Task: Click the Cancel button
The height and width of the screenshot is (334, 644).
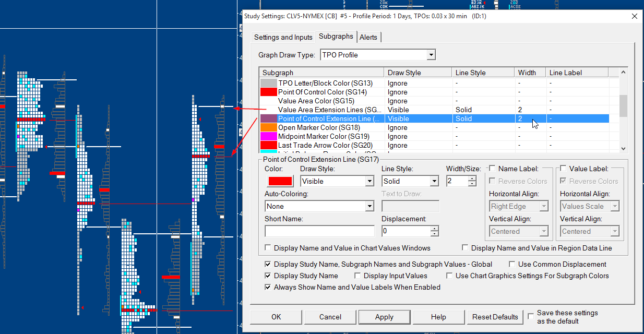Action: click(330, 317)
